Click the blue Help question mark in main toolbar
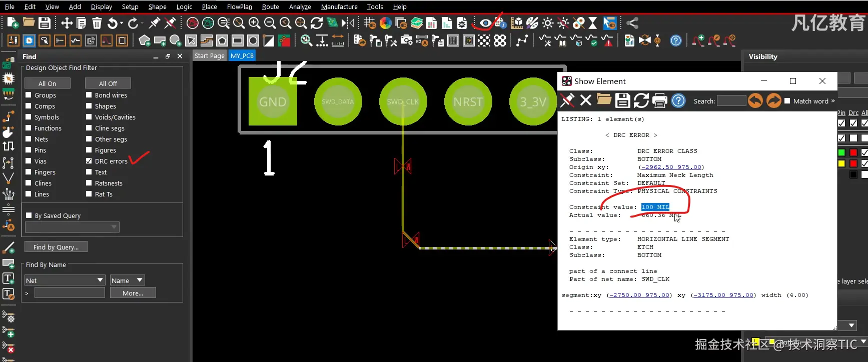Screen dimensions: 868x362 tap(676, 40)
